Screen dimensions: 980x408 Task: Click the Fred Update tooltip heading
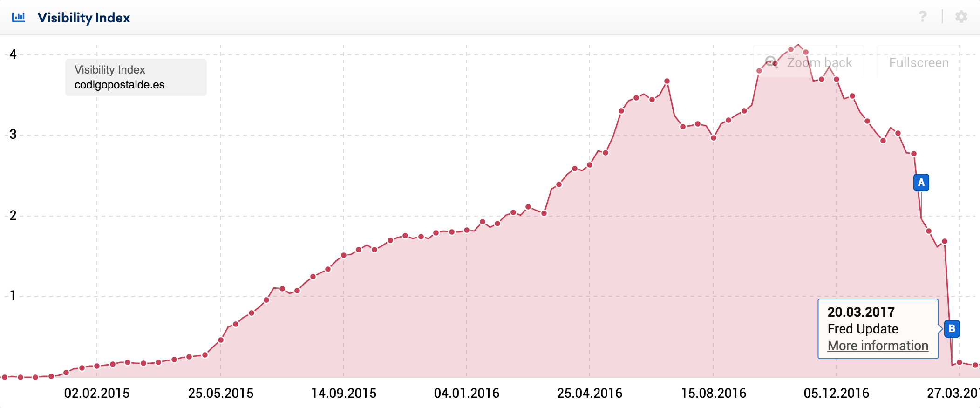pos(863,329)
